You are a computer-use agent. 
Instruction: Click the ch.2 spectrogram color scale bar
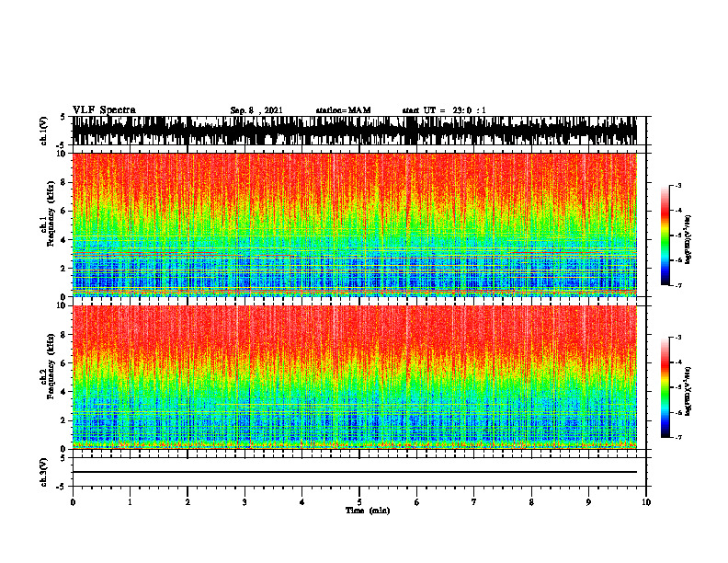coord(665,387)
